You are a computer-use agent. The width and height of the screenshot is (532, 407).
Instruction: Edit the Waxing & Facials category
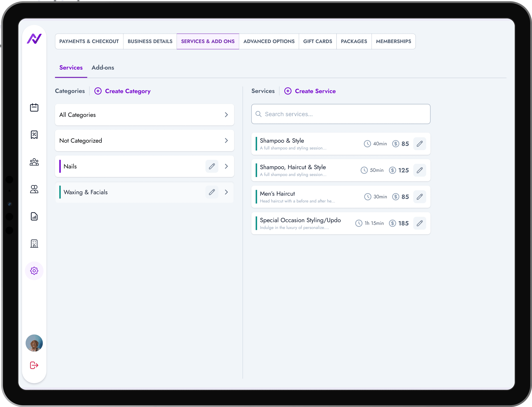pyautogui.click(x=212, y=192)
